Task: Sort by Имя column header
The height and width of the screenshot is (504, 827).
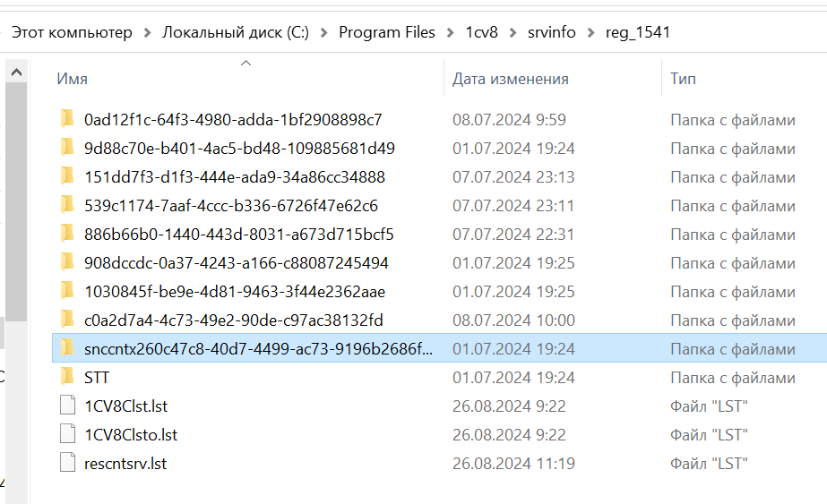Action: tap(72, 79)
